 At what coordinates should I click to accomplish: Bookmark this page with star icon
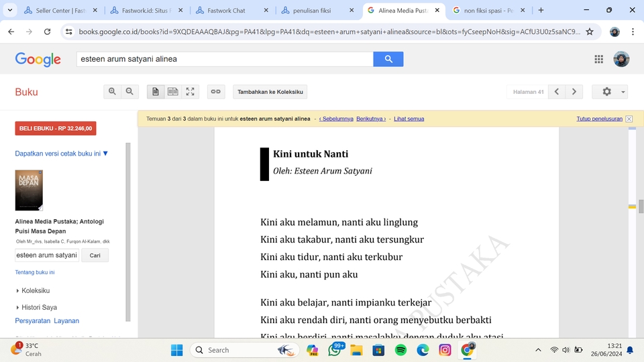(590, 32)
